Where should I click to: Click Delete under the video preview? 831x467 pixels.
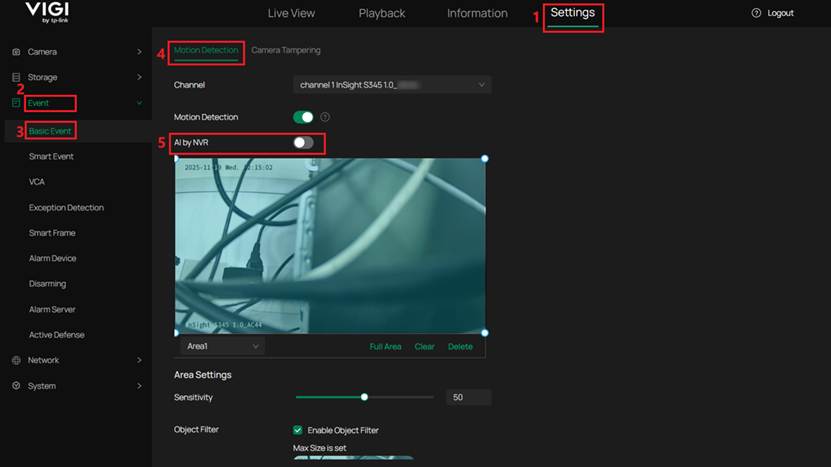pyautogui.click(x=460, y=347)
